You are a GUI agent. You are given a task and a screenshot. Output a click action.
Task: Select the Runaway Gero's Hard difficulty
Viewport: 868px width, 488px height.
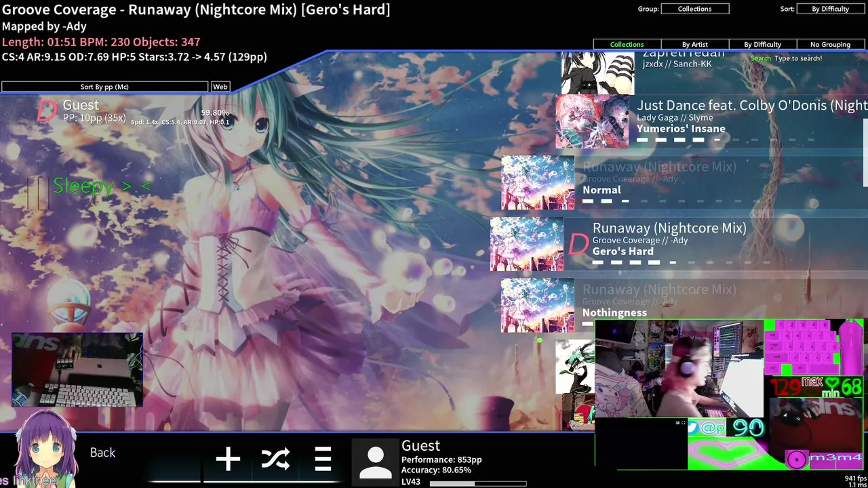pos(679,244)
